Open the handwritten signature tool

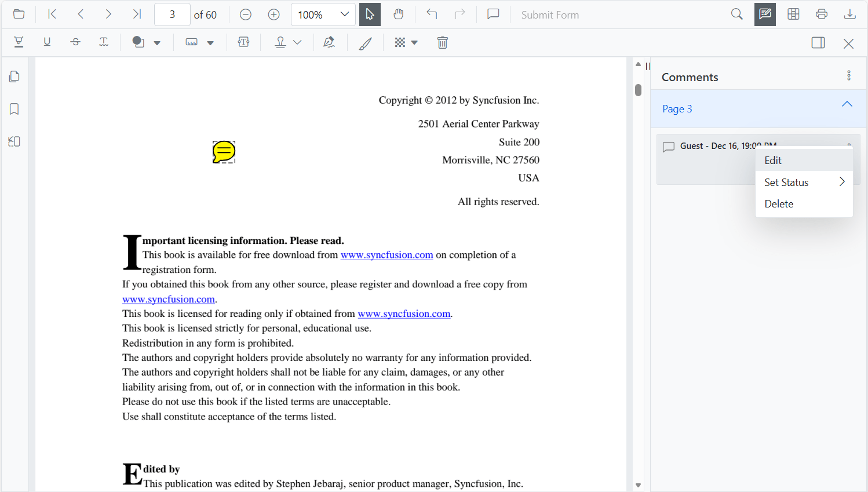tap(329, 42)
